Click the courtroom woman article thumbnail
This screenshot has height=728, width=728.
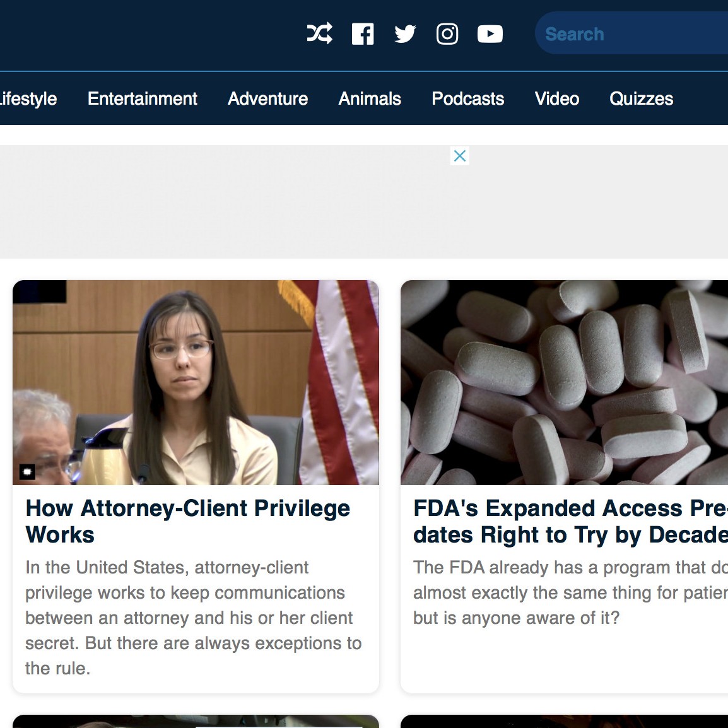pyautogui.click(x=196, y=382)
